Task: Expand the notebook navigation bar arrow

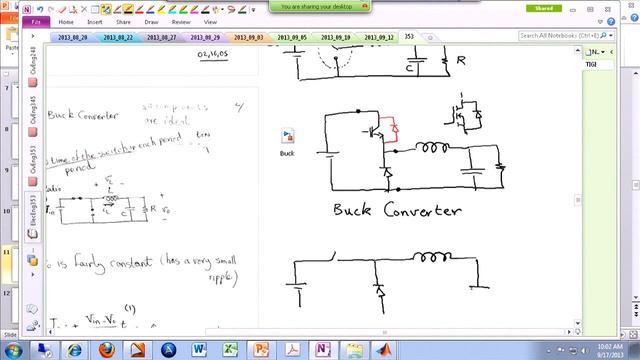Action: pos(33,36)
